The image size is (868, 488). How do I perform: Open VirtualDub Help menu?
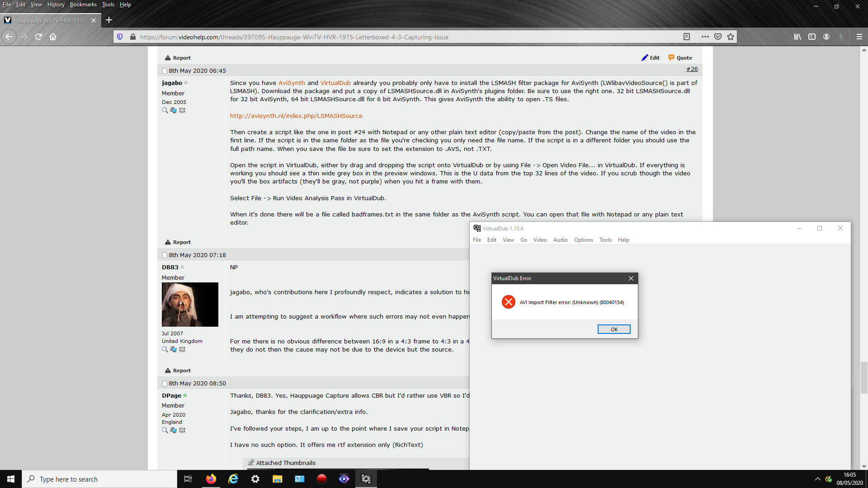pyautogui.click(x=623, y=240)
